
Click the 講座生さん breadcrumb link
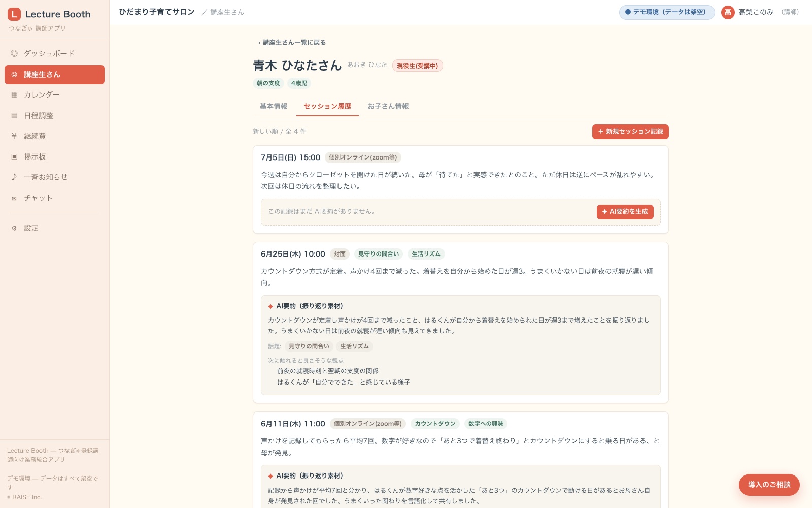point(227,12)
